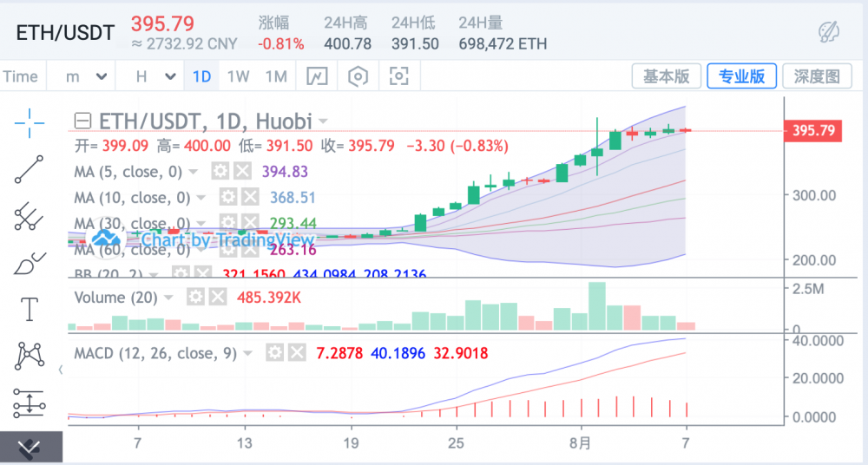Image resolution: width=868 pixels, height=465 pixels.
Task: Expand MACD indicator dropdown arrow
Action: coord(248,353)
